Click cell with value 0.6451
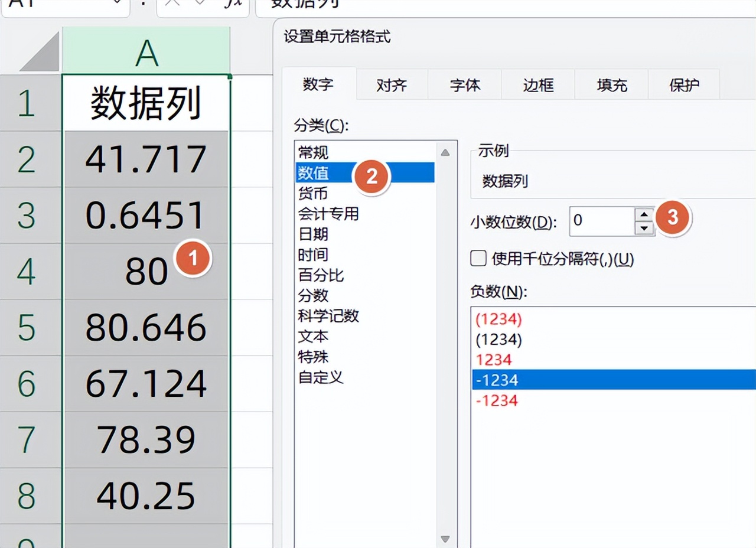Viewport: 756px width, 548px height. [x=146, y=216]
